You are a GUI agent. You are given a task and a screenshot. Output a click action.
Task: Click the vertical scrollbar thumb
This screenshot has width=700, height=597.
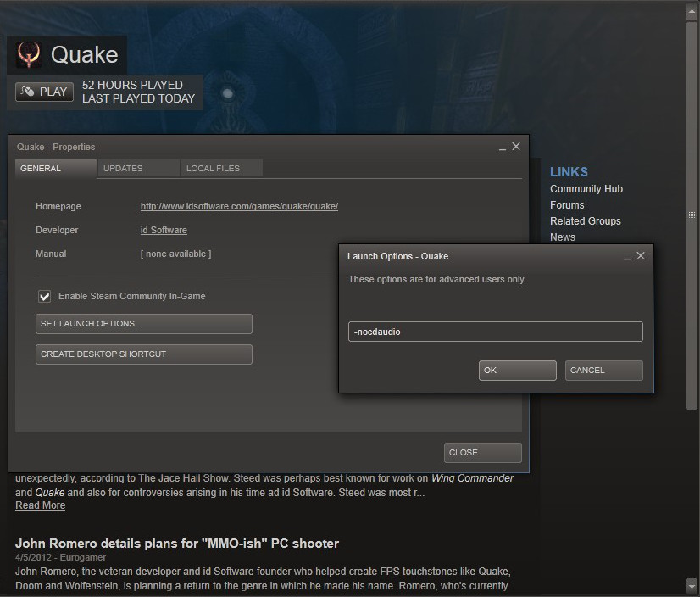(x=692, y=215)
